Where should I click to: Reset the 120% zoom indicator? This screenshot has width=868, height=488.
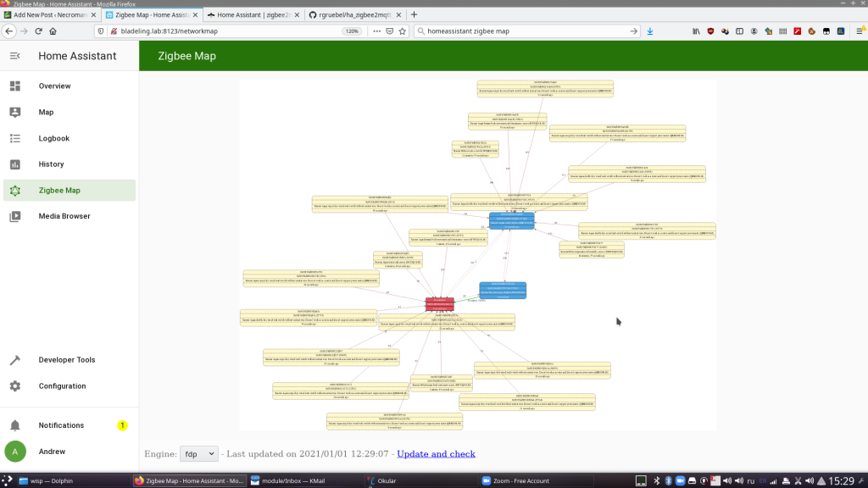click(x=352, y=31)
